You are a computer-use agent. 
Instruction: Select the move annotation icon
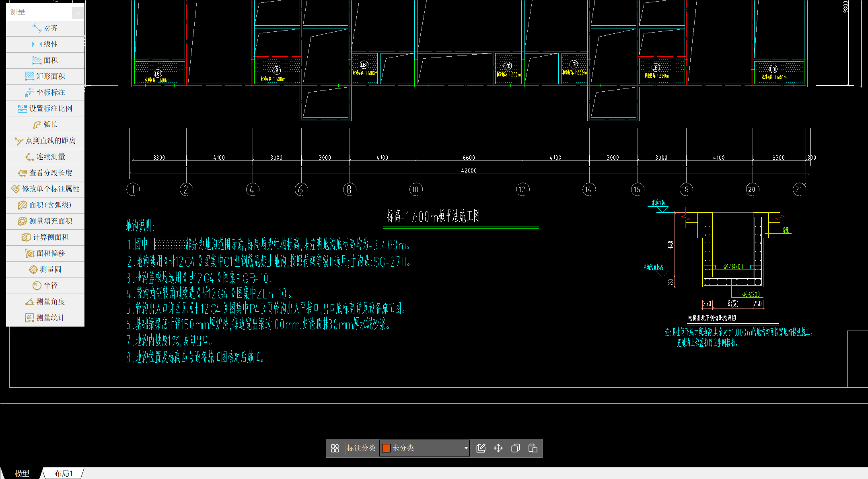498,448
